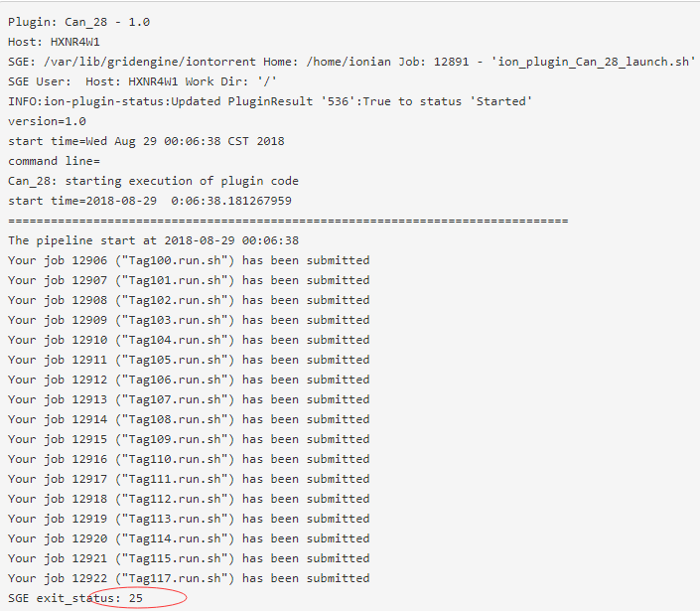Click the circled SGE exit_status value 25
This screenshot has height=611, width=700.
click(x=136, y=598)
